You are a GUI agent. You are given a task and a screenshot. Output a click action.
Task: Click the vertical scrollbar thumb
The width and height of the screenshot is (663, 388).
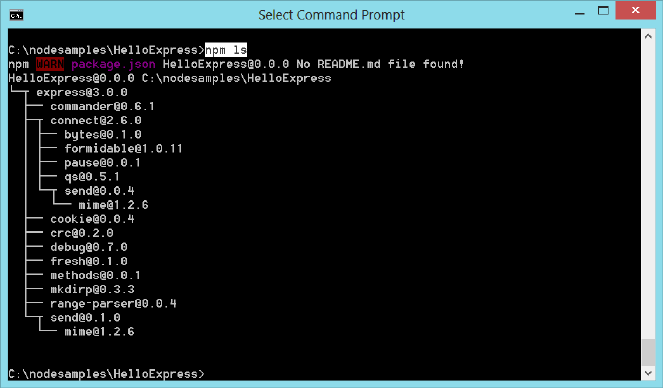click(648, 352)
